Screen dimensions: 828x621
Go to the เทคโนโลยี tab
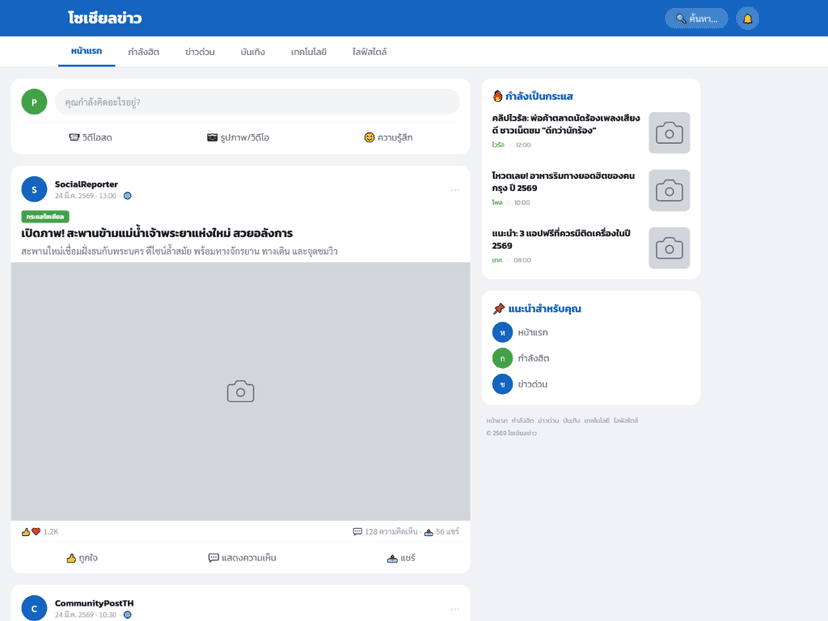tap(309, 52)
